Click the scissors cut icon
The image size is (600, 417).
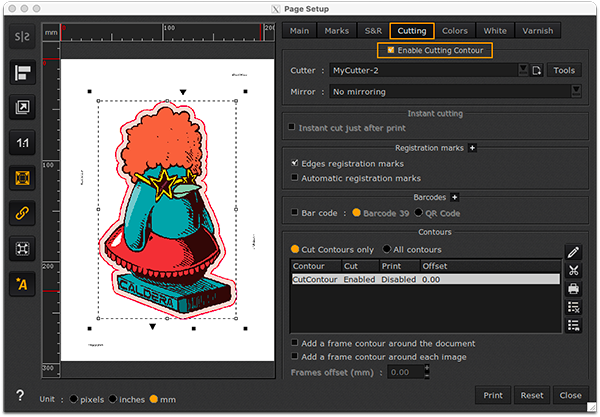[573, 270]
